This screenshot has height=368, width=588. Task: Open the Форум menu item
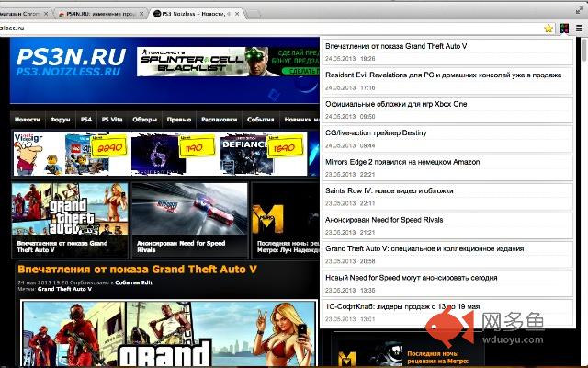tap(60, 120)
